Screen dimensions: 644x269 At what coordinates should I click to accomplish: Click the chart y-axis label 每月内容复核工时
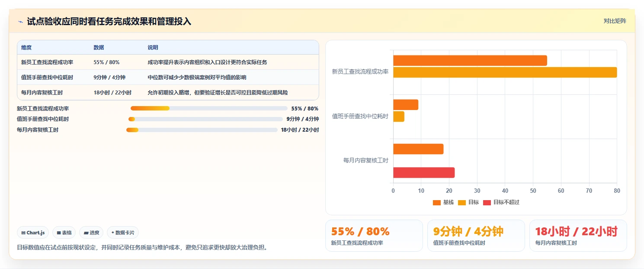click(365, 160)
